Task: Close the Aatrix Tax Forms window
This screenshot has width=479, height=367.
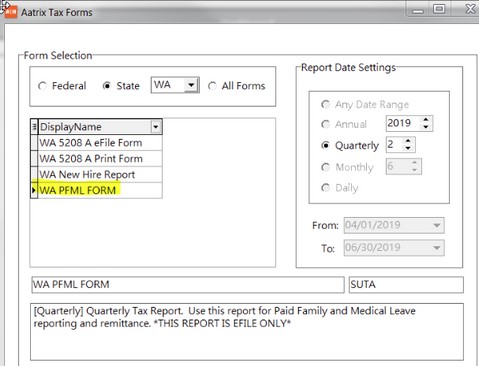Action: (470, 9)
